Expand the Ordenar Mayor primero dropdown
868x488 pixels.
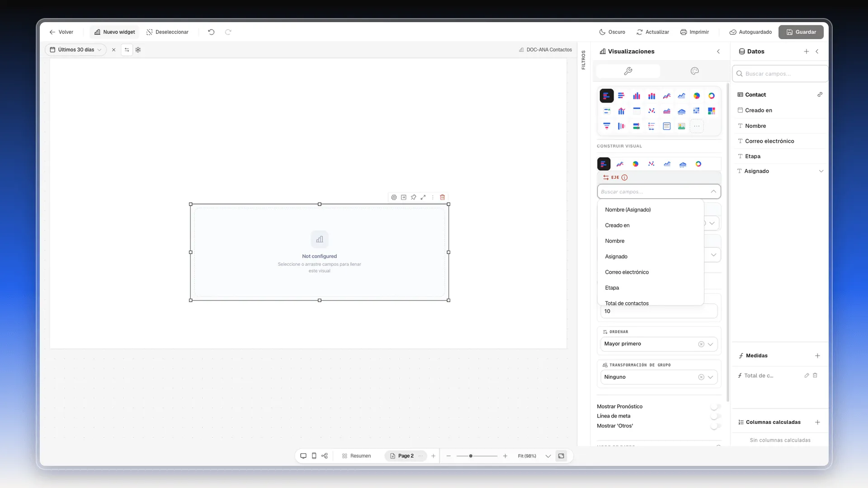coord(659,344)
